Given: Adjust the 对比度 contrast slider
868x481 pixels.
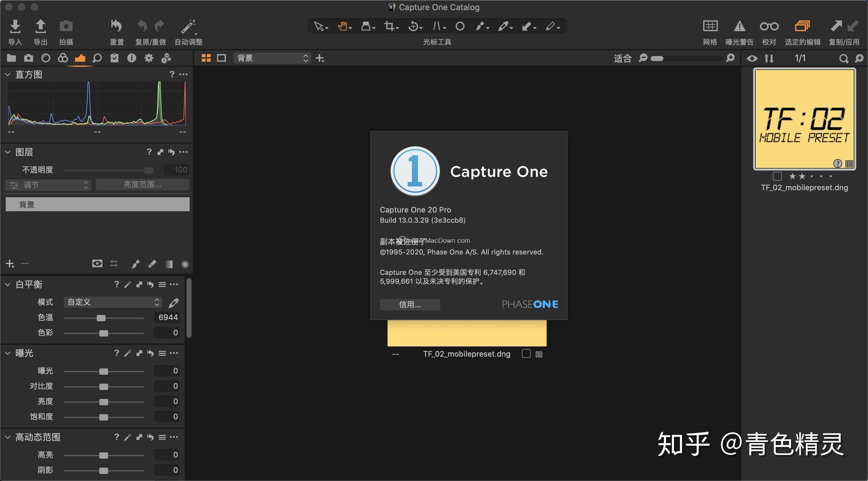Looking at the screenshot, I should tap(103, 387).
